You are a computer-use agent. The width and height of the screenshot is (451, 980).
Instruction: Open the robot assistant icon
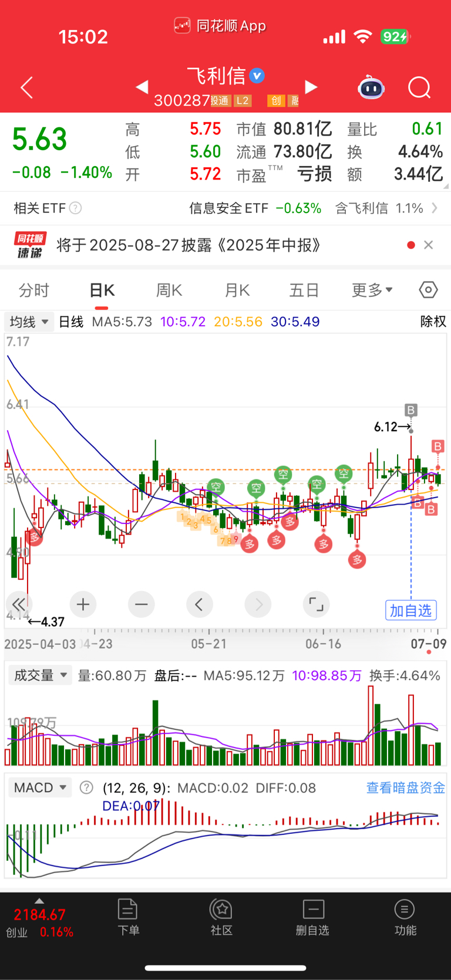coord(371,88)
